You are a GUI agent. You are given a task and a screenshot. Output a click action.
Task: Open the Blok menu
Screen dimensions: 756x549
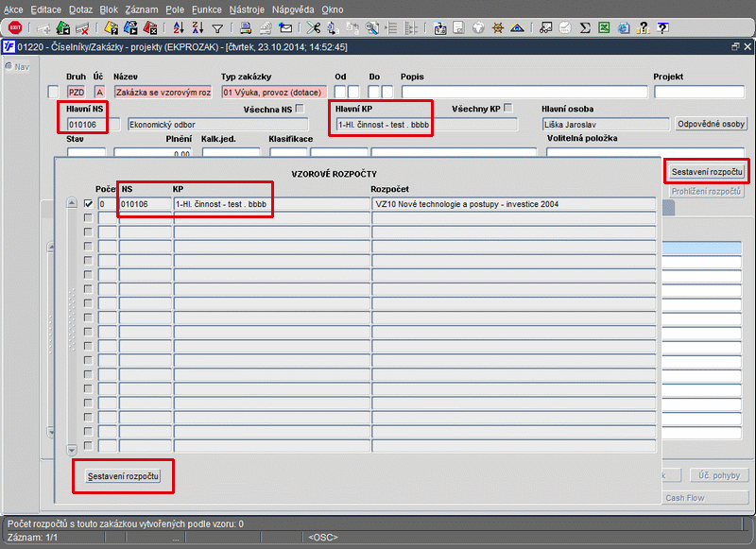pos(109,9)
